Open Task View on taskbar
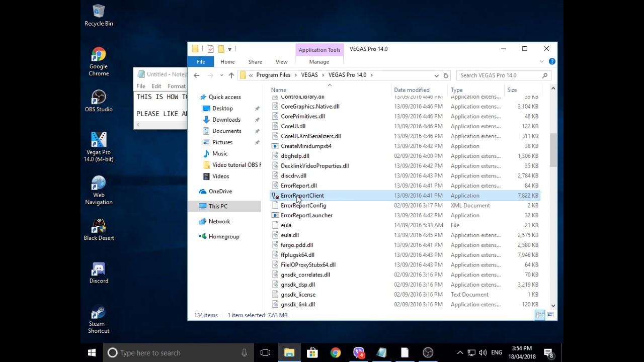644x362 pixels. pyautogui.click(x=265, y=353)
